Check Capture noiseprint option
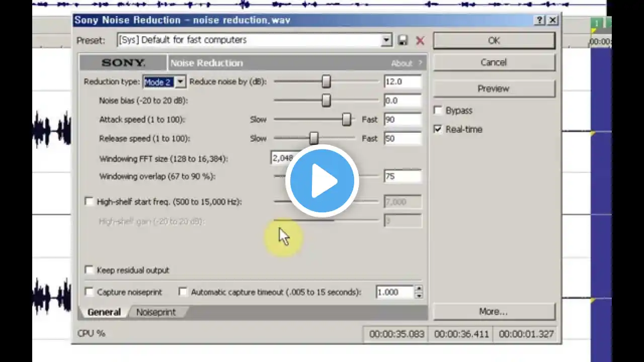Viewport: 644px width, 362px height. [89, 292]
